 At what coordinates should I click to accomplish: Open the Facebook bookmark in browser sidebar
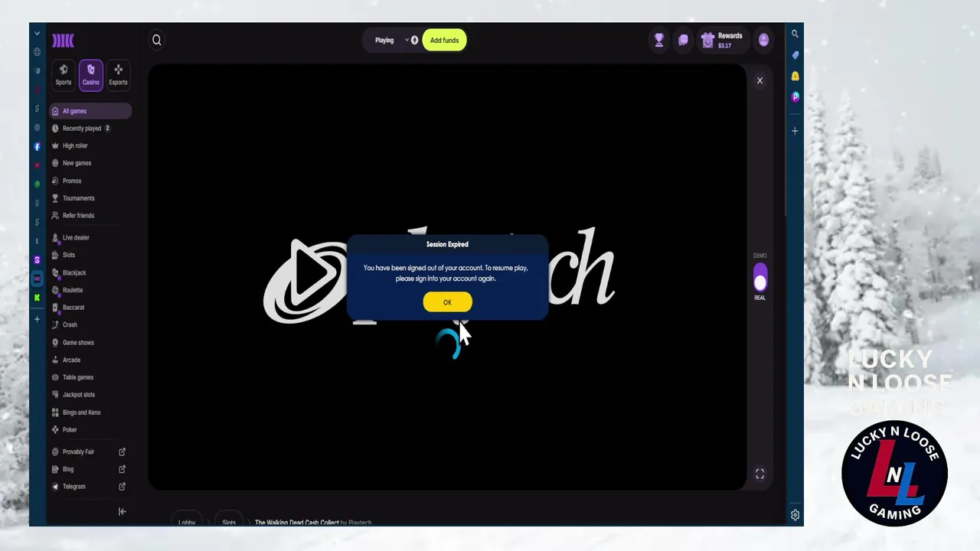point(37,146)
